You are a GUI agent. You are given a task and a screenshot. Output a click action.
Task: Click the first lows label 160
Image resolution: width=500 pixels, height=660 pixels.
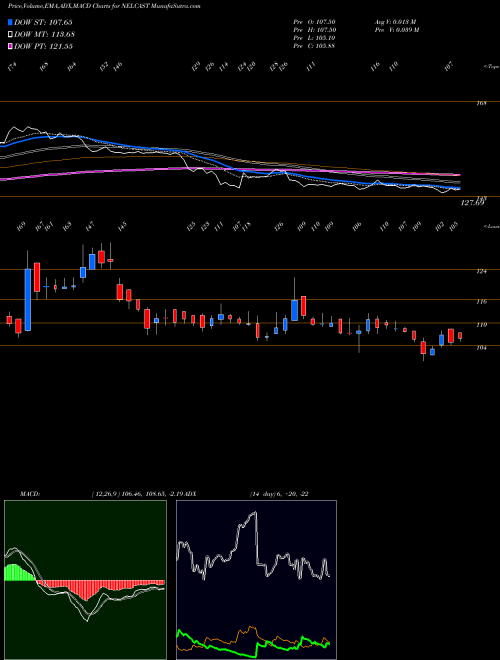click(x=22, y=227)
